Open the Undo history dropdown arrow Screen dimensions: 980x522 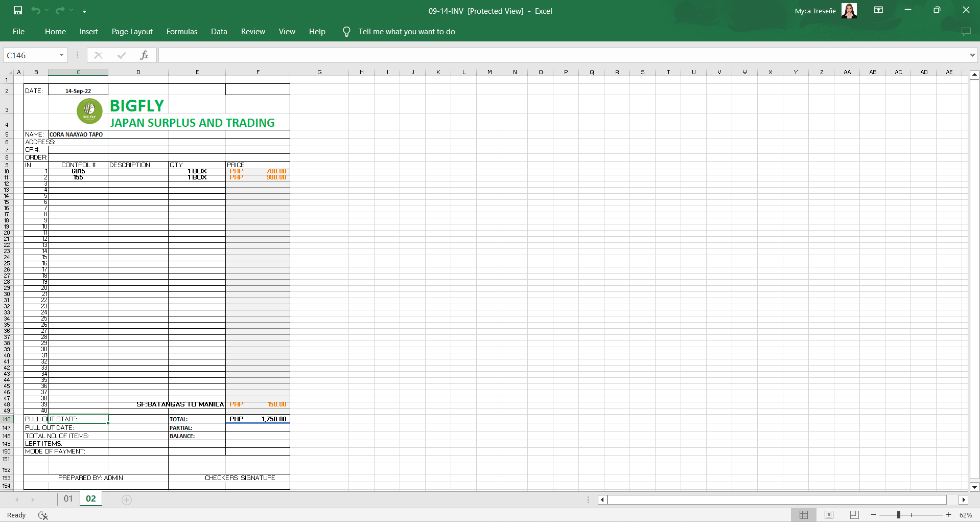[x=46, y=10]
